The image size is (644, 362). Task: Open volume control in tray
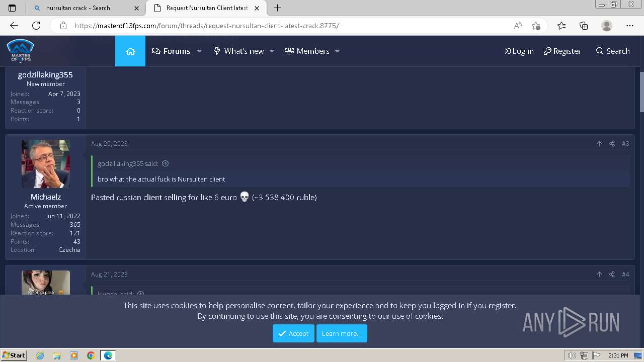pyautogui.click(x=572, y=355)
